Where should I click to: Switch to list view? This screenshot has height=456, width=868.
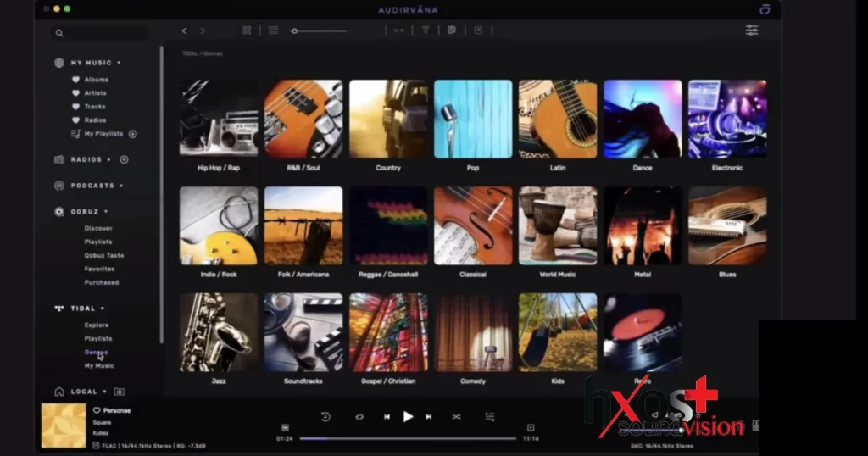tap(274, 31)
